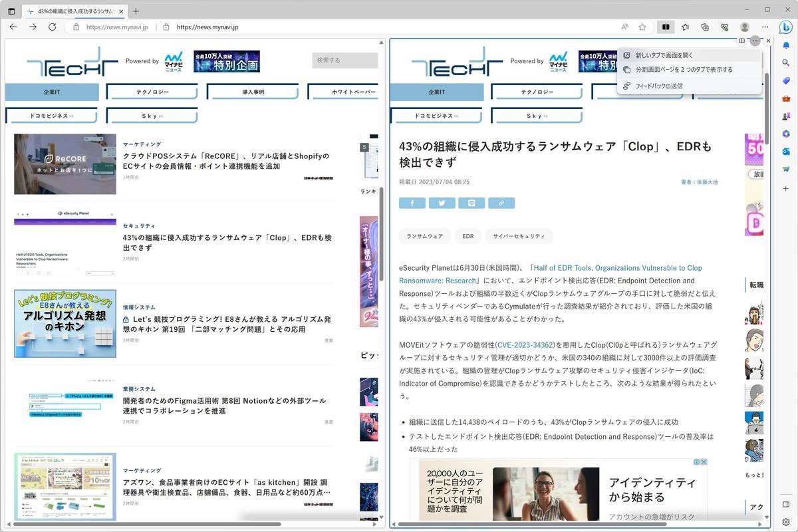The height and width of the screenshot is (532, 798).
Task: Go back to the previous page
Action: tap(13, 27)
